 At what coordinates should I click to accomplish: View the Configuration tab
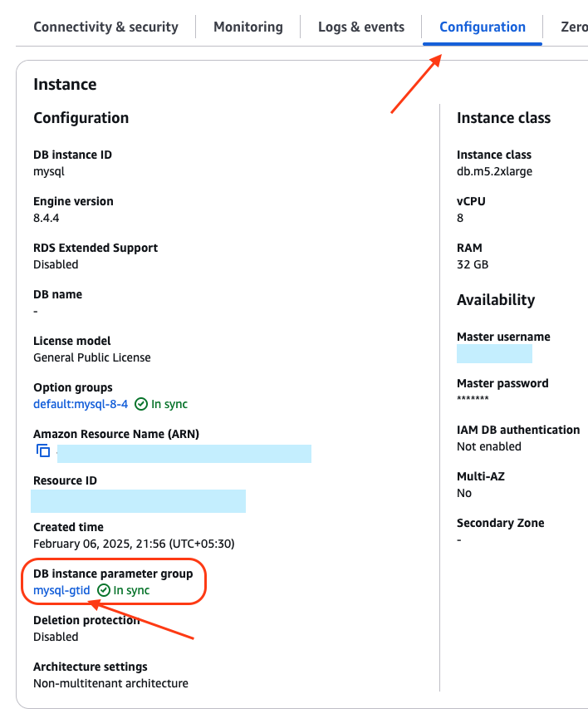click(482, 27)
